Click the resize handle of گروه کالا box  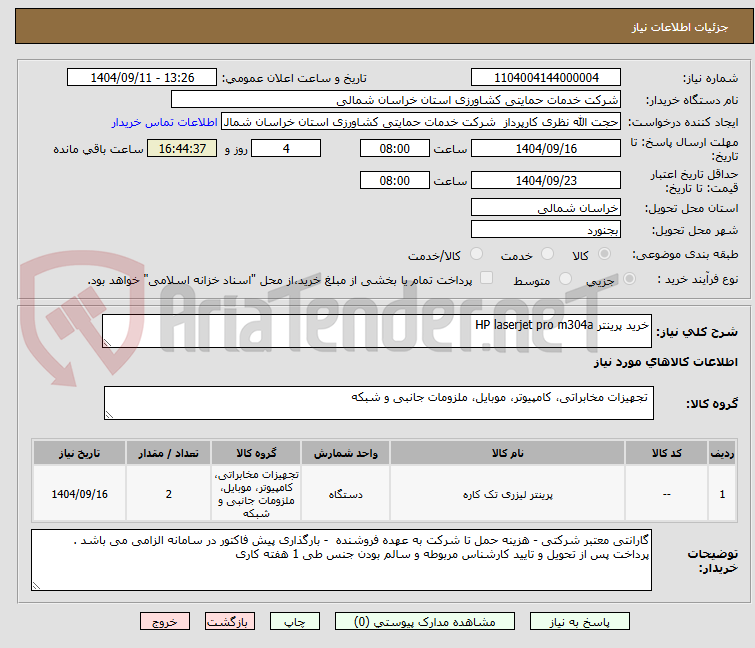click(x=109, y=415)
